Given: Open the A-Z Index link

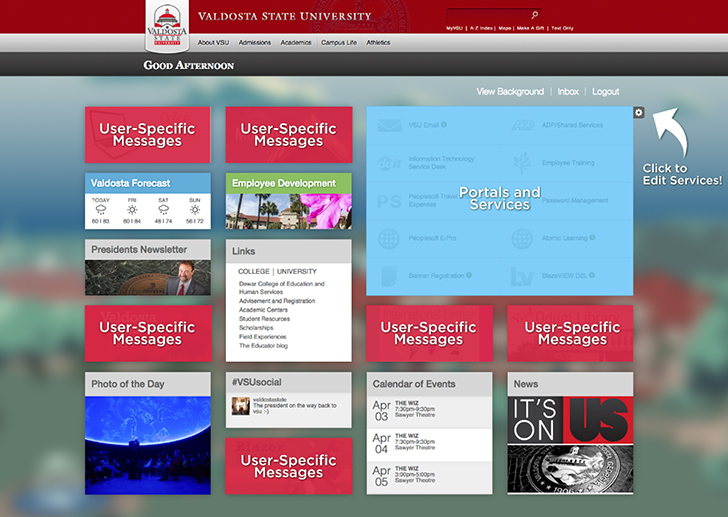Looking at the screenshot, I should tap(481, 28).
